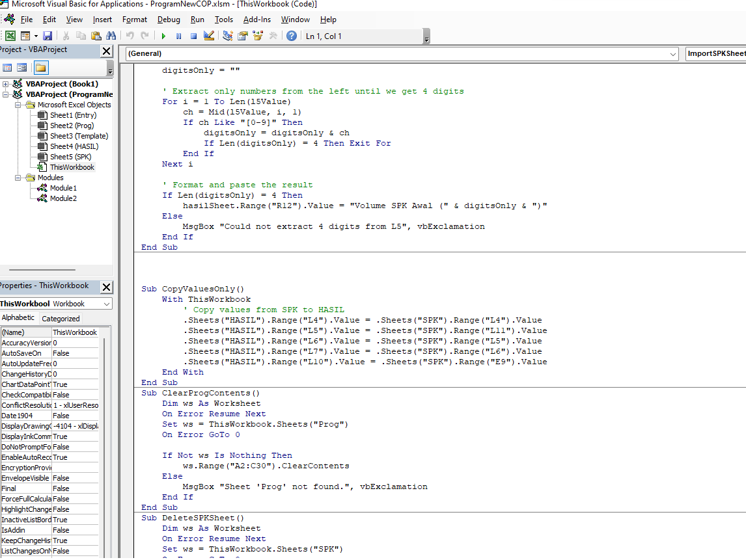Open the Properties Window toolbar icon
Image resolution: width=746 pixels, height=560 pixels.
[x=243, y=36]
